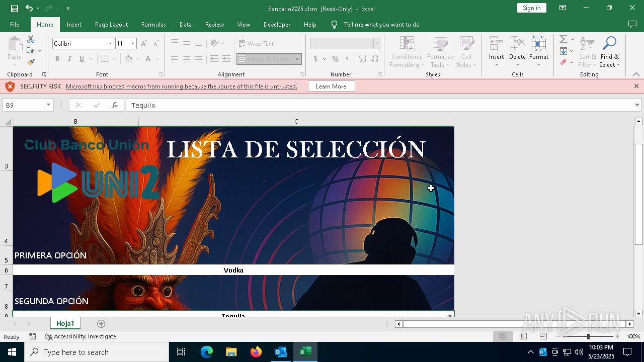Open Conditional Formatting menu
The image size is (644, 362).
[x=407, y=52]
